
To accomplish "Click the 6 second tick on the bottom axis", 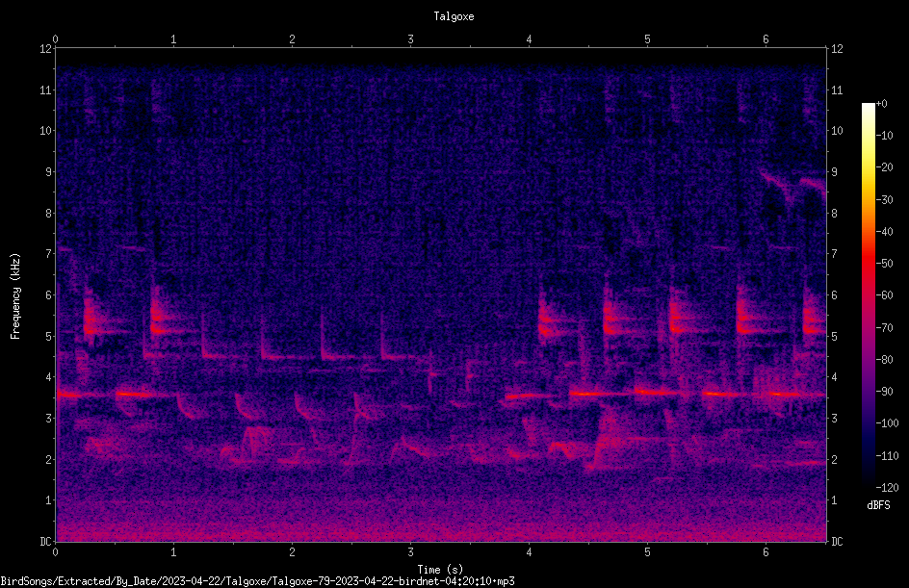I will pyautogui.click(x=766, y=552).
